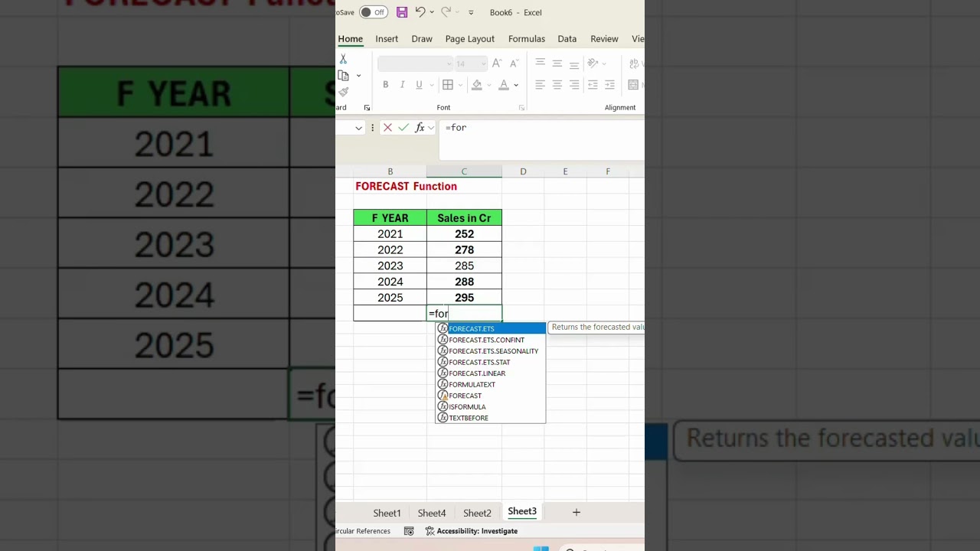Open Customize Quick Access Toolbar dropdown
The image size is (980, 551).
(471, 13)
